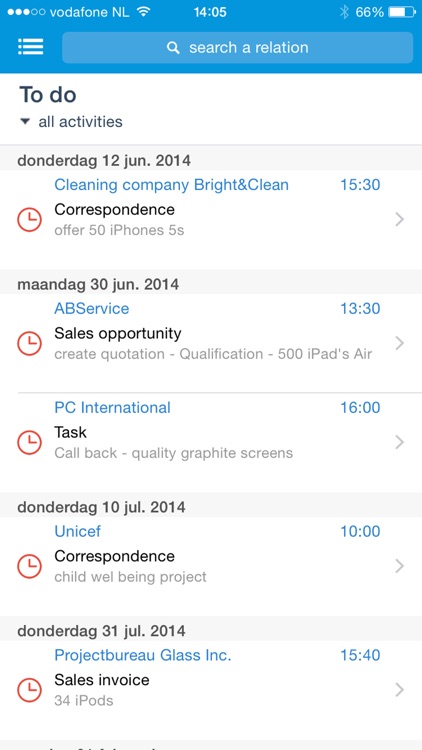The width and height of the screenshot is (422, 750).
Task: Tap clock icon beside Unicef Correspondence
Action: point(30,566)
